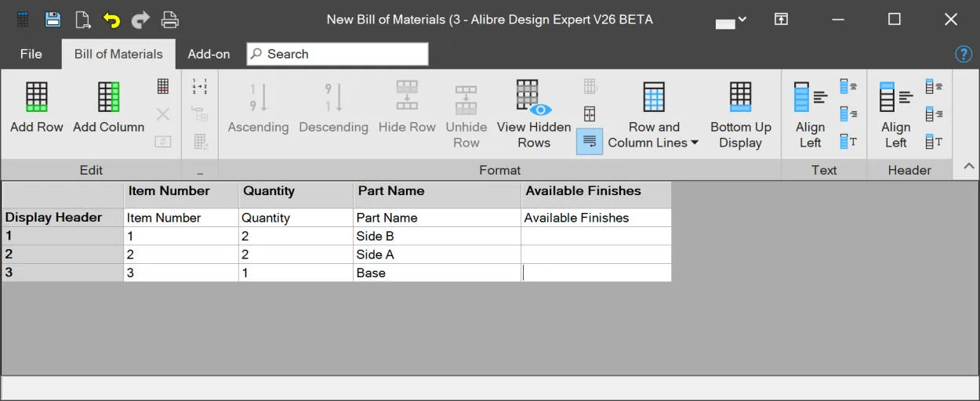Click the Available Finishes cell in Base row

[596, 273]
